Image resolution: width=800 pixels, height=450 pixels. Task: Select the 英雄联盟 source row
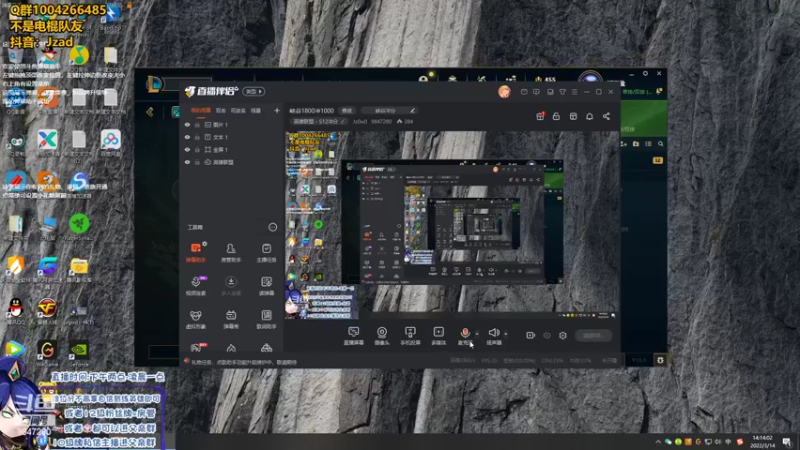coord(232,162)
